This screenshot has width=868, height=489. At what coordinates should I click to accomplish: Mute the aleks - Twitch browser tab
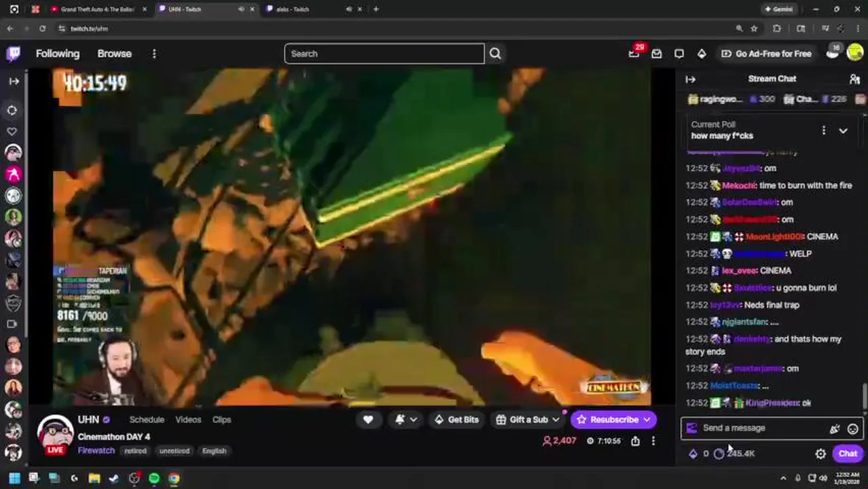(349, 10)
